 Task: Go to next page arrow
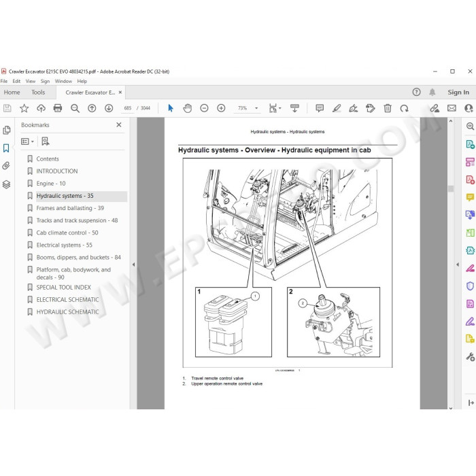coord(109,108)
